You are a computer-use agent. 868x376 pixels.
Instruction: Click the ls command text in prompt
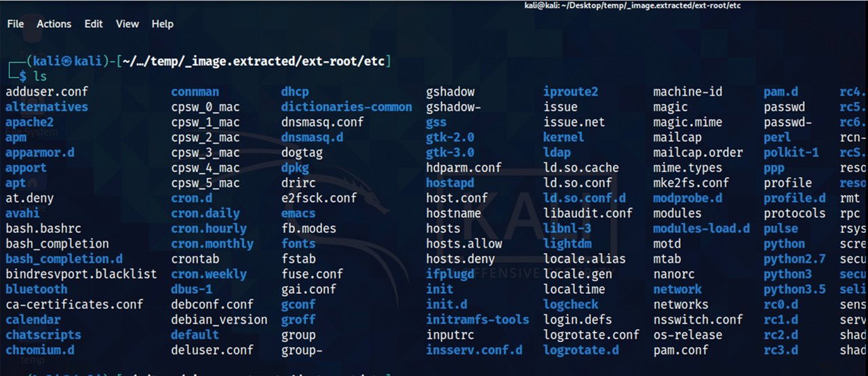point(40,76)
